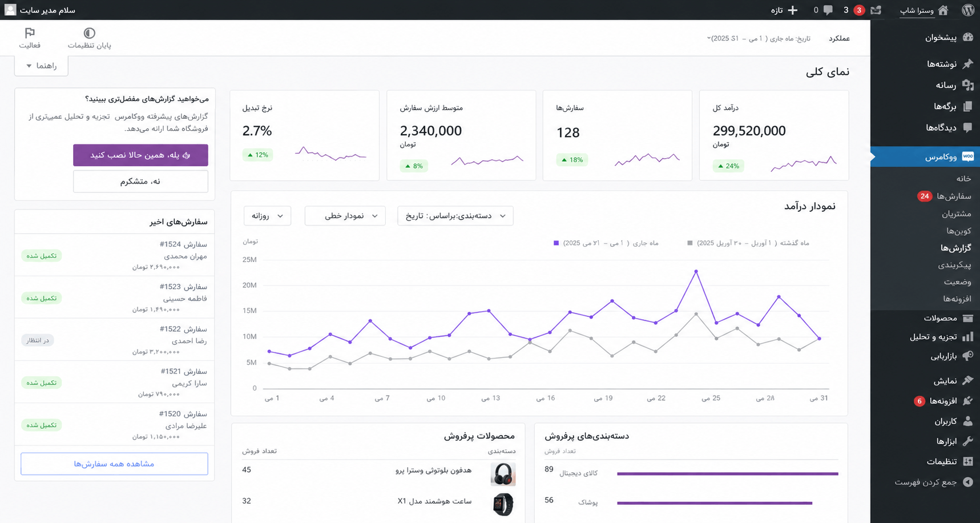
Task: Click the در انتظار status badge
Action: [38, 340]
